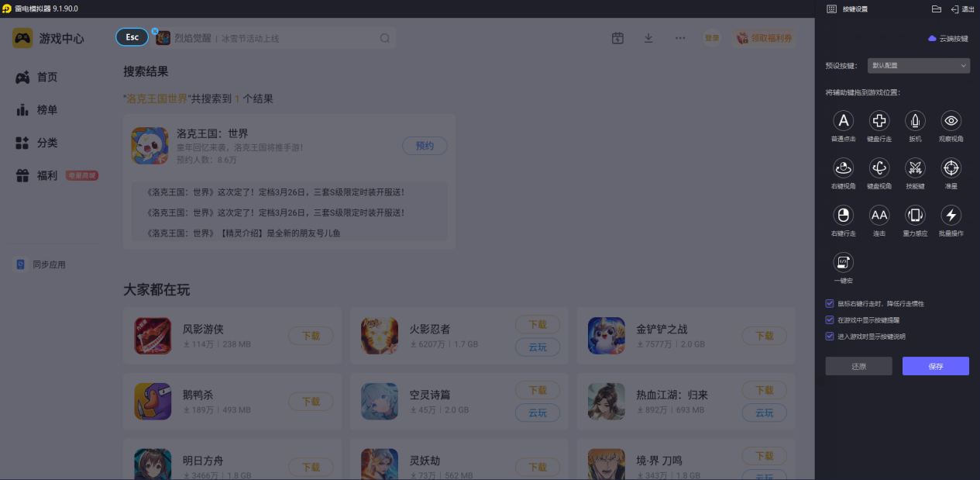The image size is (980, 480).
Task: Click 预约 to pre-register 洛克王国: 世界
Action: 425,146
